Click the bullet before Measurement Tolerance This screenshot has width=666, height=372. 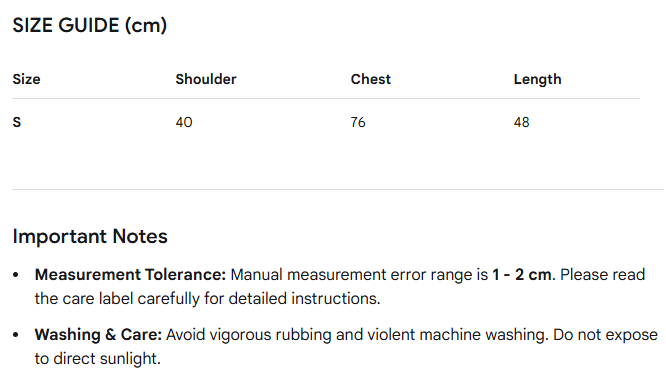click(16, 275)
